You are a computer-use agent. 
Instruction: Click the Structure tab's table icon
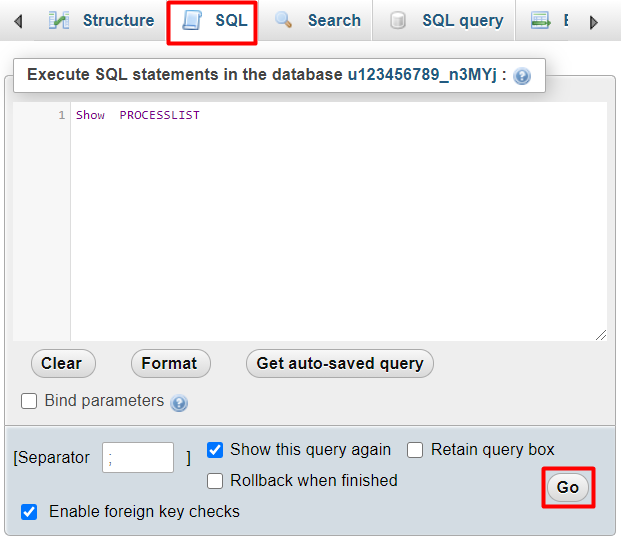point(59,20)
